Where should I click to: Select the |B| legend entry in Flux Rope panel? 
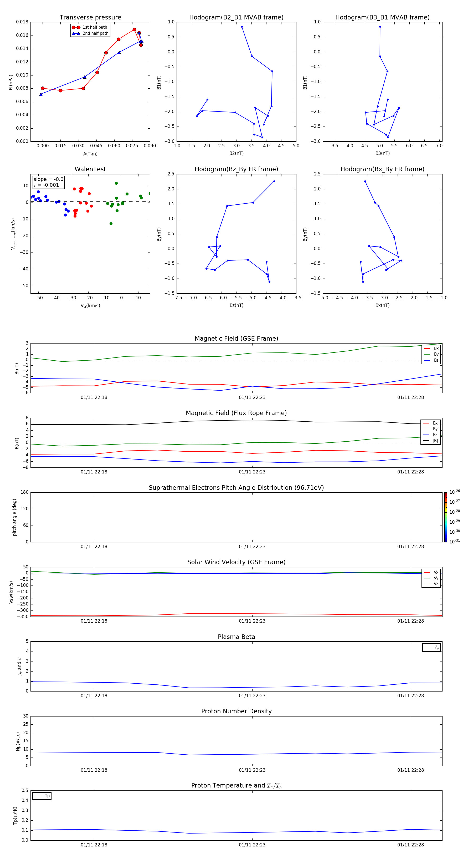click(x=431, y=441)
